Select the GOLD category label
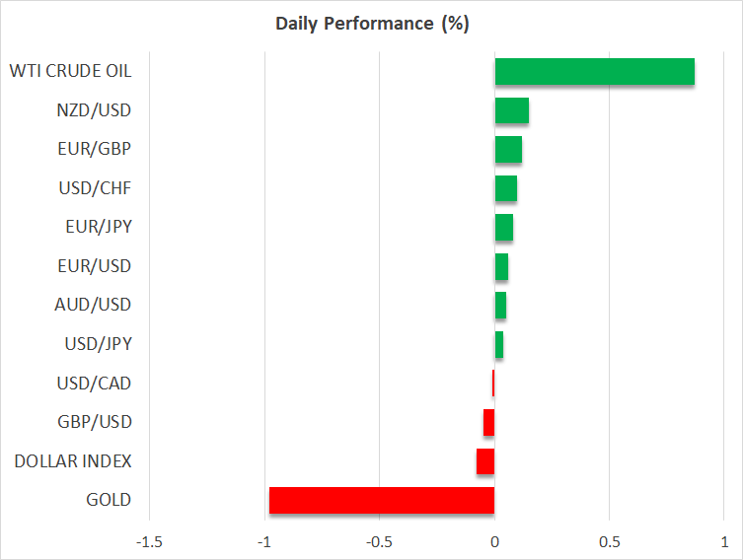Image resolution: width=743 pixels, height=560 pixels. [x=109, y=500]
